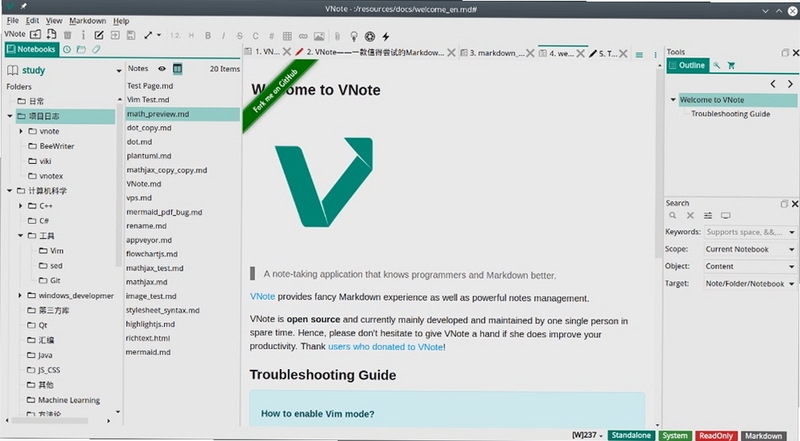
Task: Switch to the Notebooks panel tab
Action: (x=31, y=49)
